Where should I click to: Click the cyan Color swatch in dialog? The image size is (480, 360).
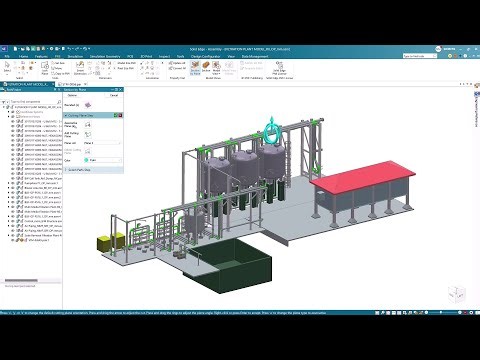click(x=86, y=160)
